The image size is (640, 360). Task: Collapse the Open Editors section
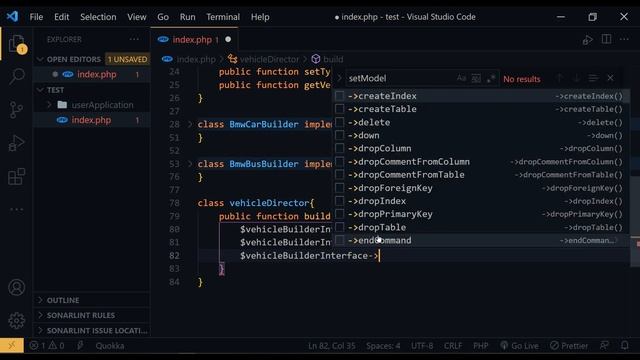(40, 59)
